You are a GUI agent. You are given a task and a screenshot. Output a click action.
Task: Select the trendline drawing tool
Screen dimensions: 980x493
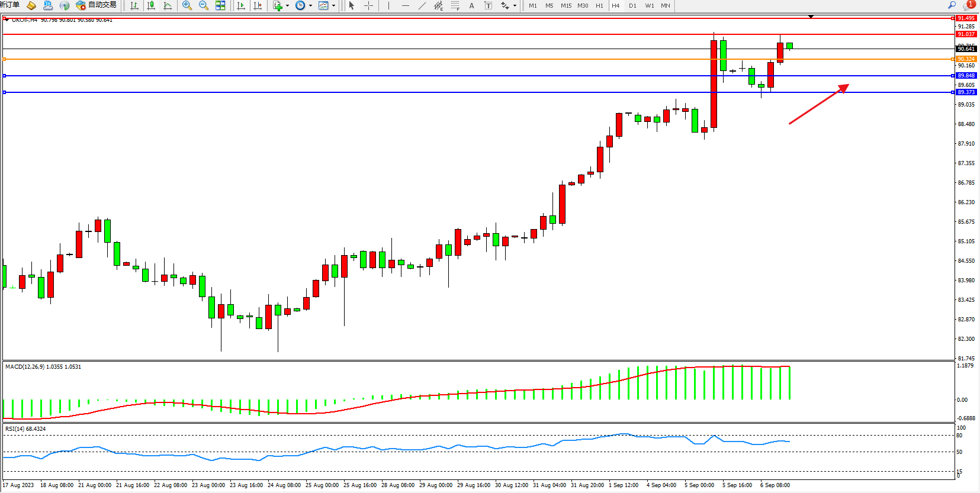point(422,5)
